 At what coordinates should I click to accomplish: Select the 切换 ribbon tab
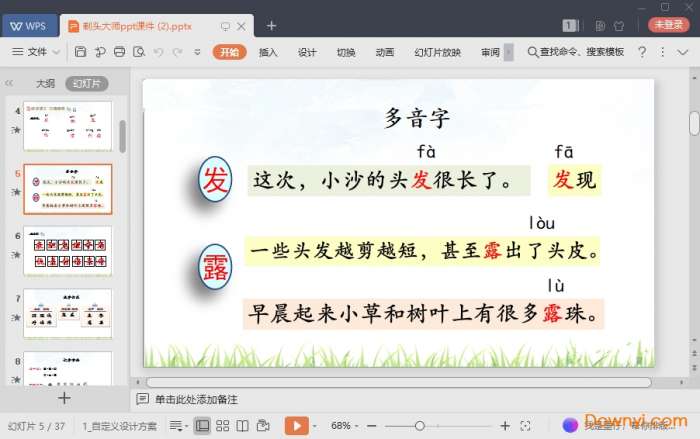tap(346, 52)
